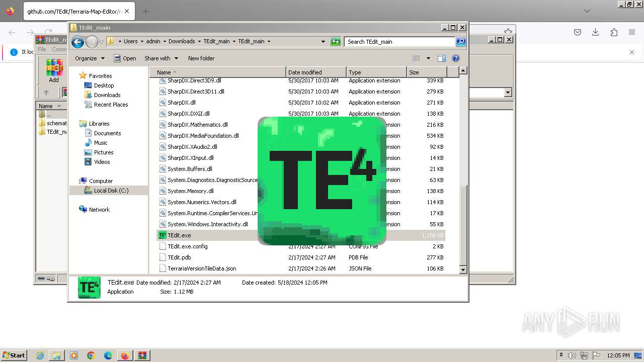Image resolution: width=644 pixels, height=362 pixels.
Task: Open recent pages dropdown next to Forward
Action: pyautogui.click(x=101, y=42)
